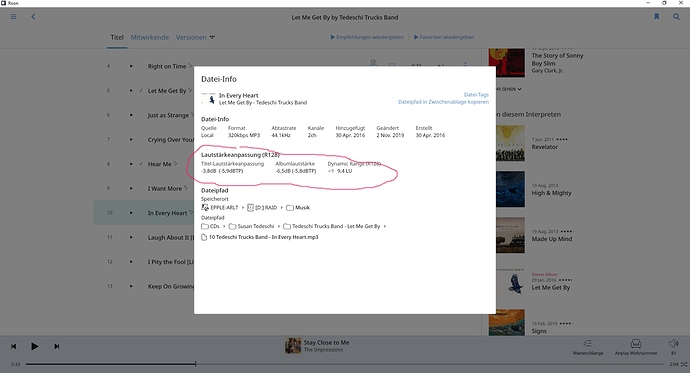
Task: Play track 4 Right on Time
Action: click(x=131, y=66)
